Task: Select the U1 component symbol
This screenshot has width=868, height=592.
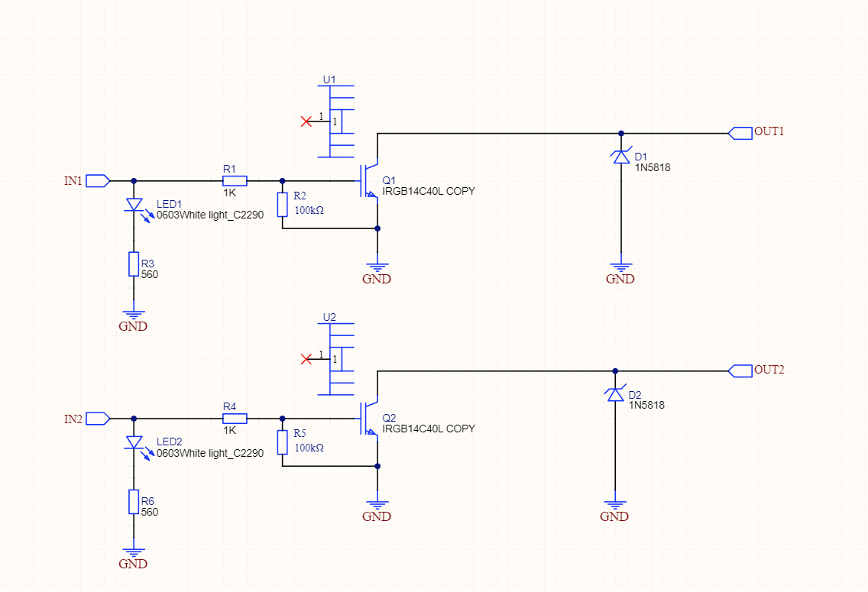Action: pos(336,121)
